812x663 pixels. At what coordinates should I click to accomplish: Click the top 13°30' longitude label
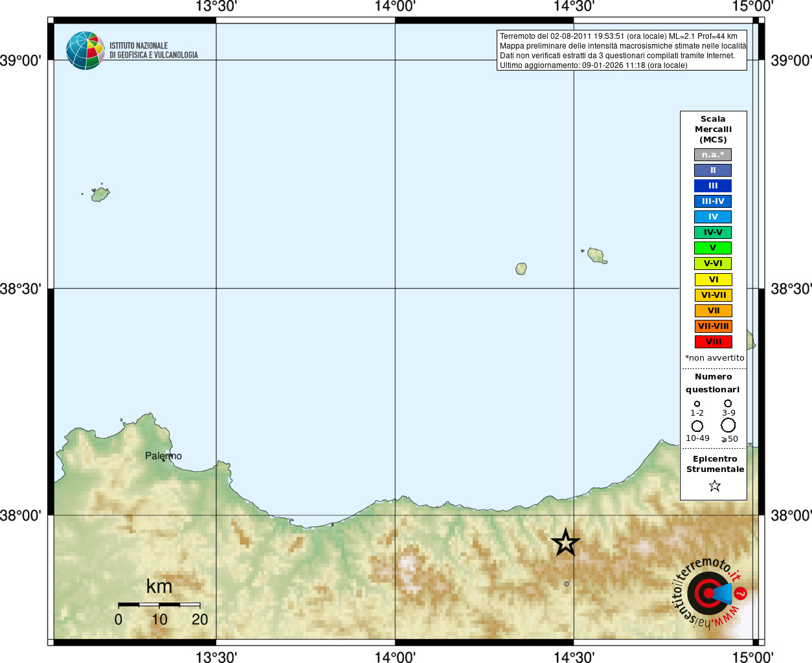tap(216, 6)
